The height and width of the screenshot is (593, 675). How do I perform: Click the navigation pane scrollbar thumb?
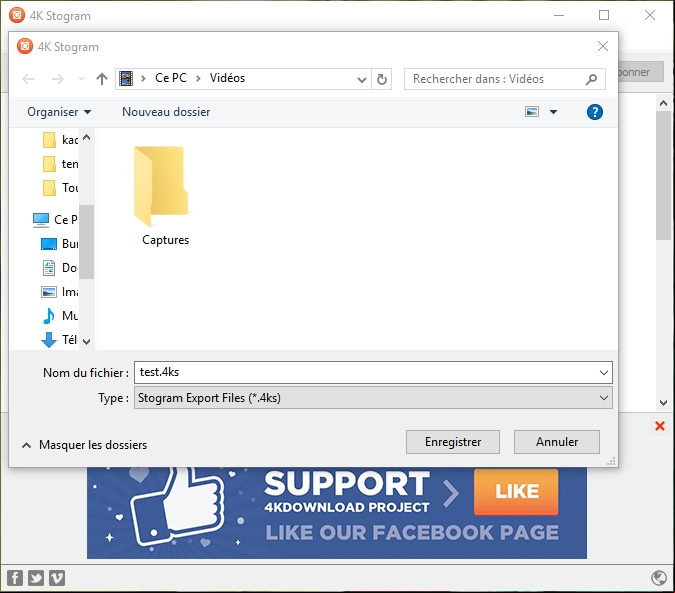click(87, 242)
